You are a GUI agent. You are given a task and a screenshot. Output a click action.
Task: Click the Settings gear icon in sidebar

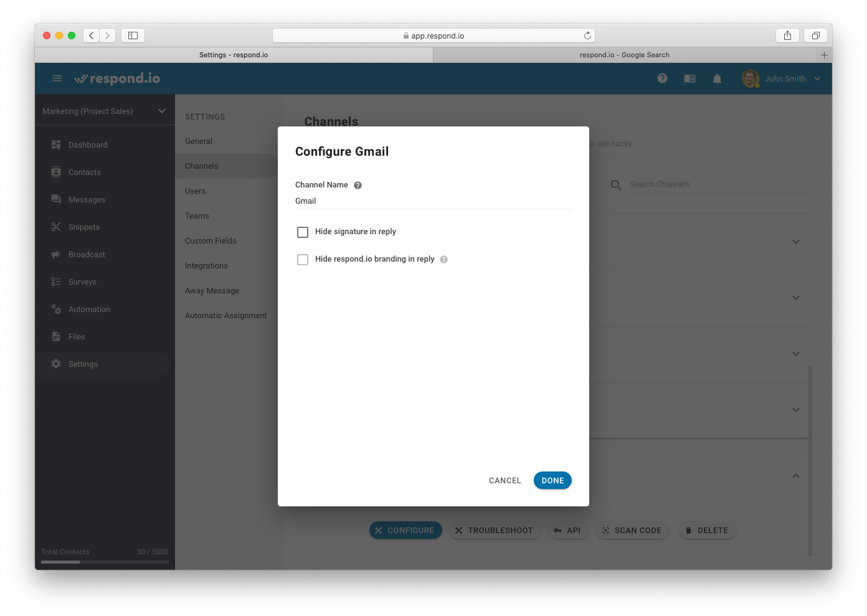click(x=56, y=364)
